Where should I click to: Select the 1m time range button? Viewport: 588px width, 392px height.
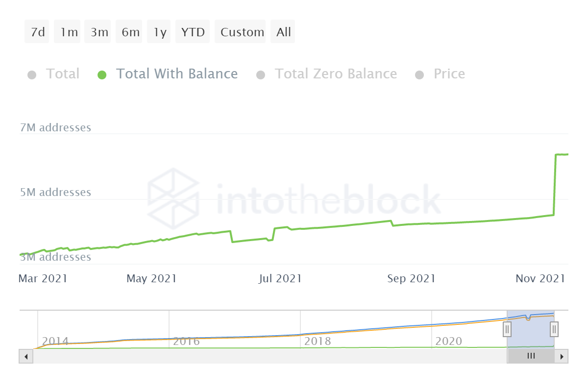[x=69, y=32]
